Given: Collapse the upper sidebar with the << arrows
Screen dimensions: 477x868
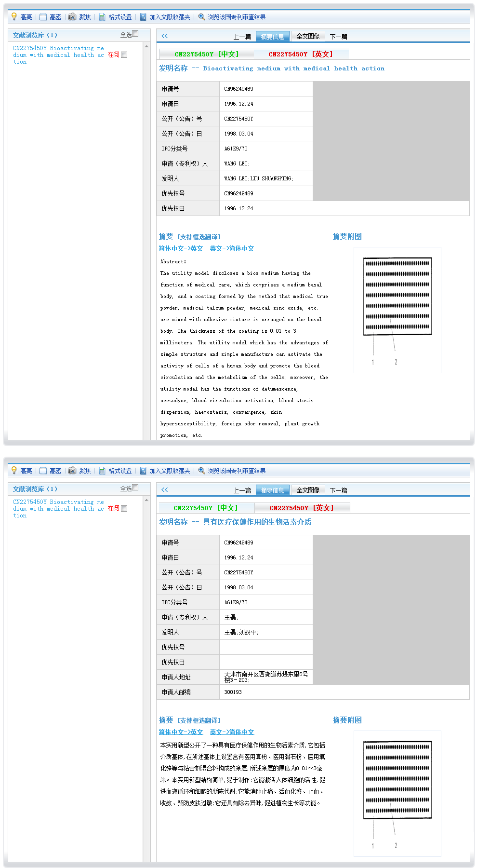Looking at the screenshot, I should [165, 36].
